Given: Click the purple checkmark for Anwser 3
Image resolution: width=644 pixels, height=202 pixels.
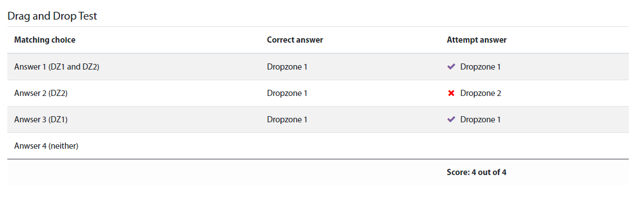Looking at the screenshot, I should click(451, 119).
